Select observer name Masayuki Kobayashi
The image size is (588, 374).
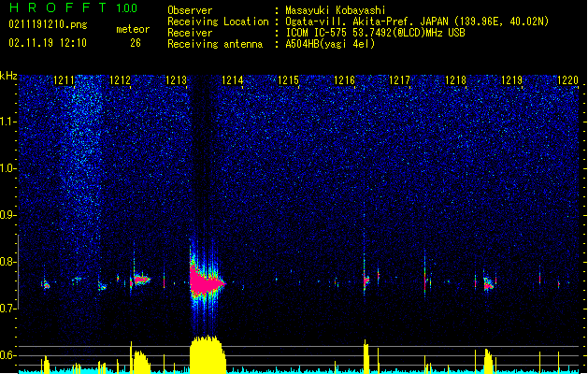pos(336,10)
